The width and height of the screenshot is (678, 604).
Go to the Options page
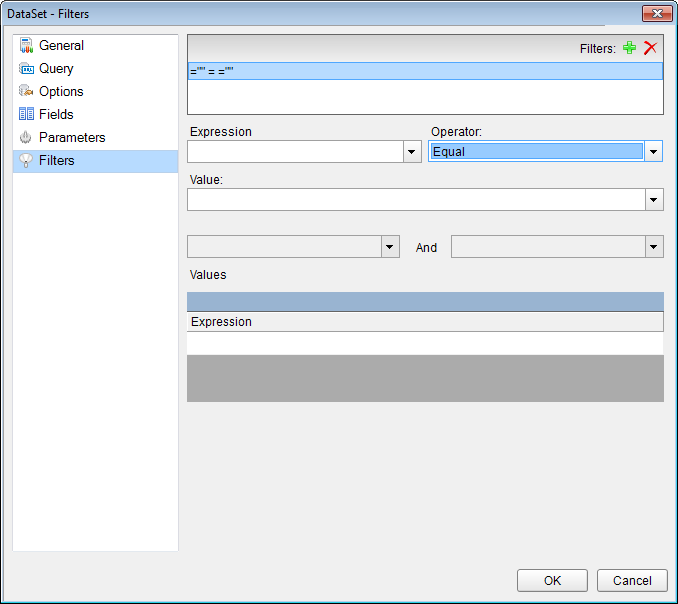click(x=96, y=91)
